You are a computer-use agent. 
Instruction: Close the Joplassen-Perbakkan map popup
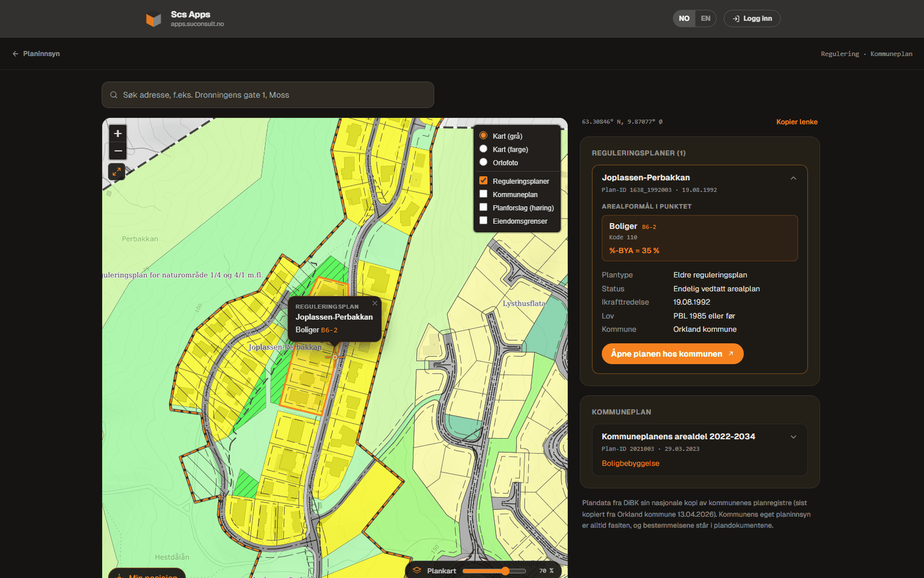coord(375,303)
